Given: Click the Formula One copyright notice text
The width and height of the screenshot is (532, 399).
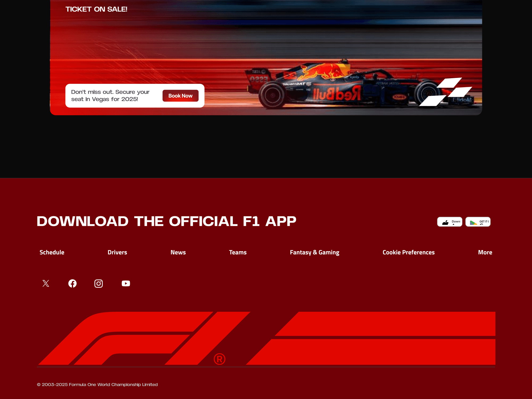Looking at the screenshot, I should coord(97,385).
